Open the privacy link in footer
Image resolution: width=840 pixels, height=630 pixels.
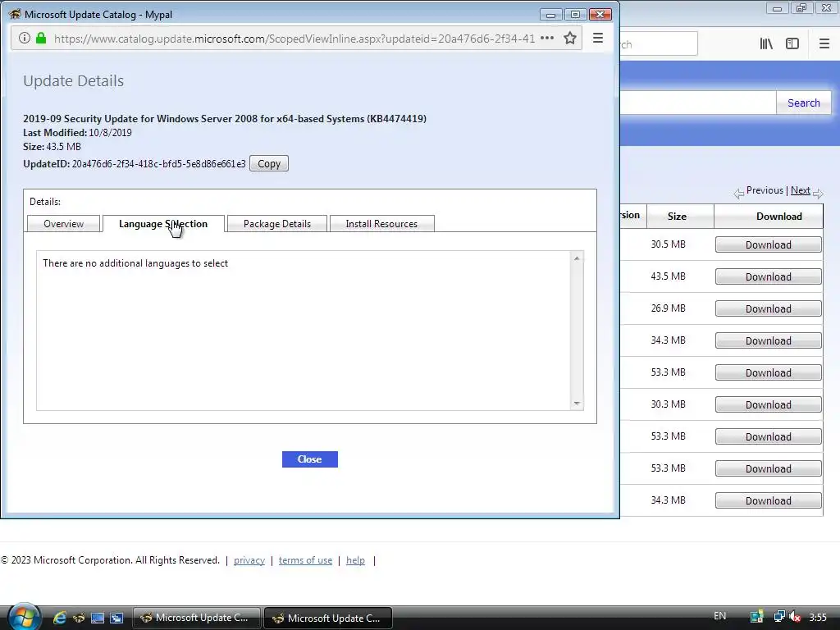[249, 560]
